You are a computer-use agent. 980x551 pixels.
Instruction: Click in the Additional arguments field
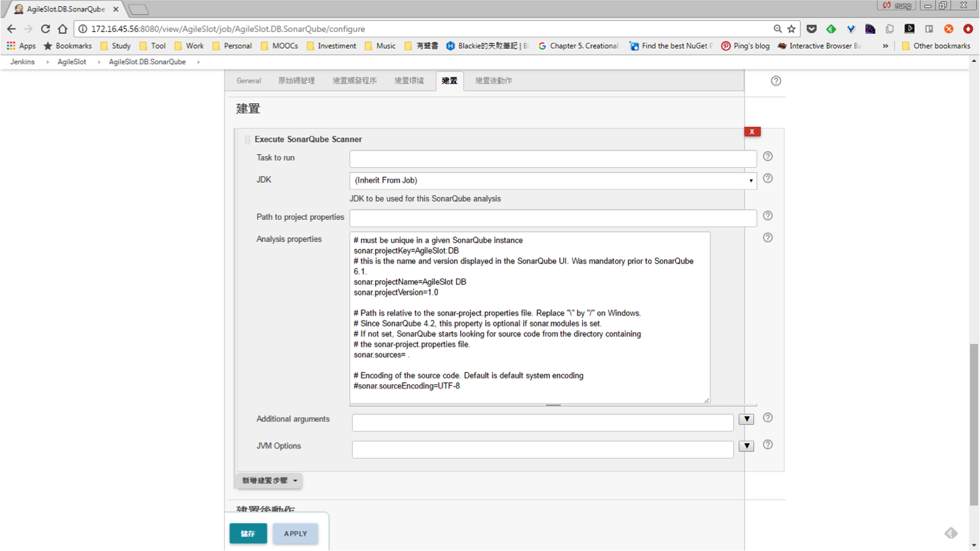coord(542,422)
